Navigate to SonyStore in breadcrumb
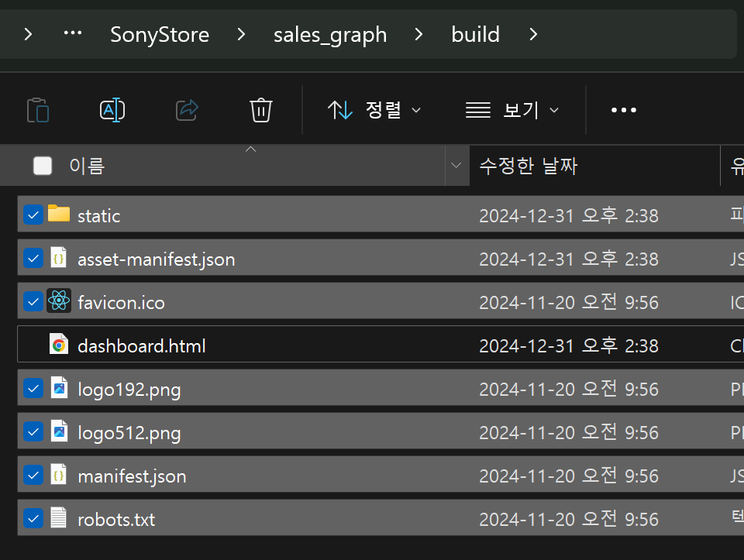 160,35
